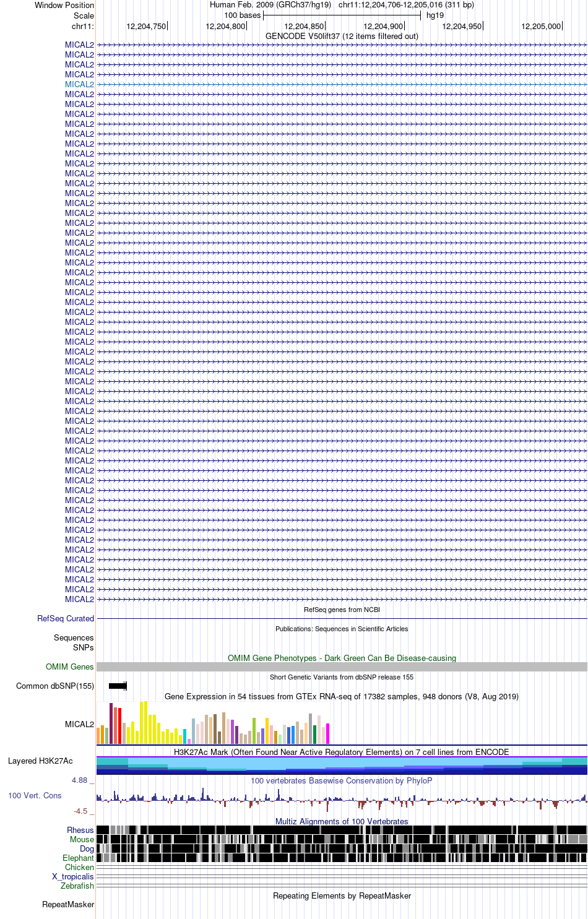The width and height of the screenshot is (588, 919).
Task: Click the 4.88 conservation scale value
Action: click(x=79, y=780)
